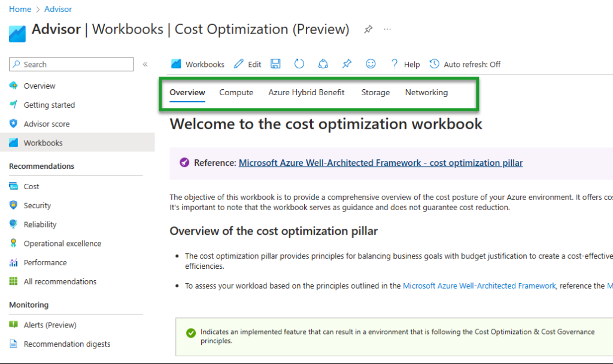Open the feedback smiley icon
Screen dimensions: 613x364
point(371,64)
